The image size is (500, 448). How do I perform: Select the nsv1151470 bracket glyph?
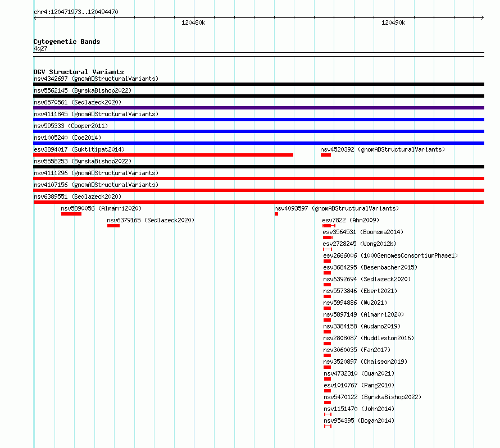[328, 414]
